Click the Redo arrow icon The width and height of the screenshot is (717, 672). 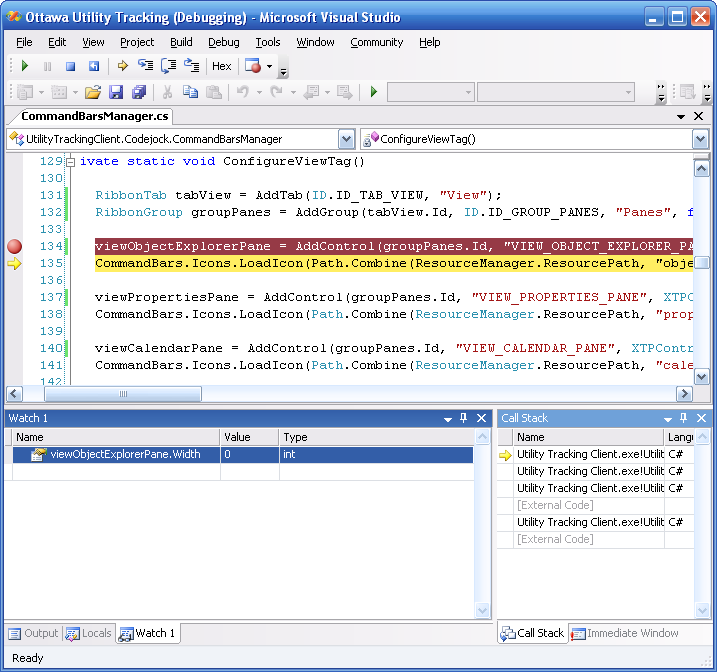pyautogui.click(x=277, y=92)
